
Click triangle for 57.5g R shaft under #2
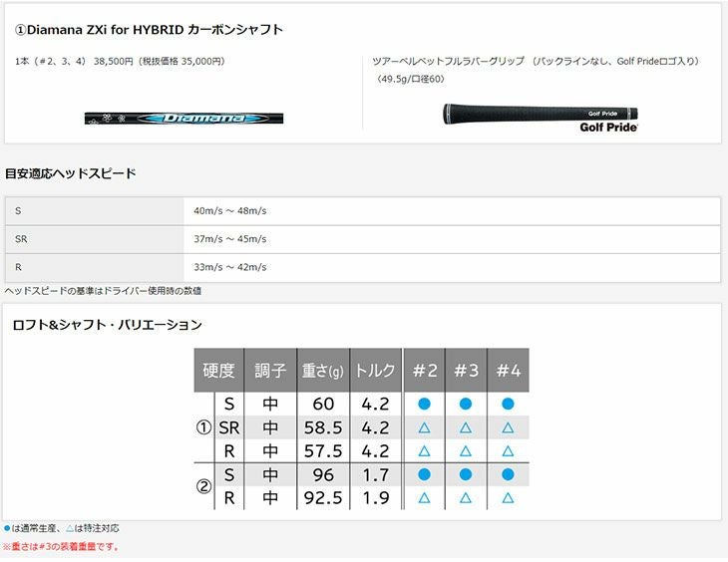point(424,451)
